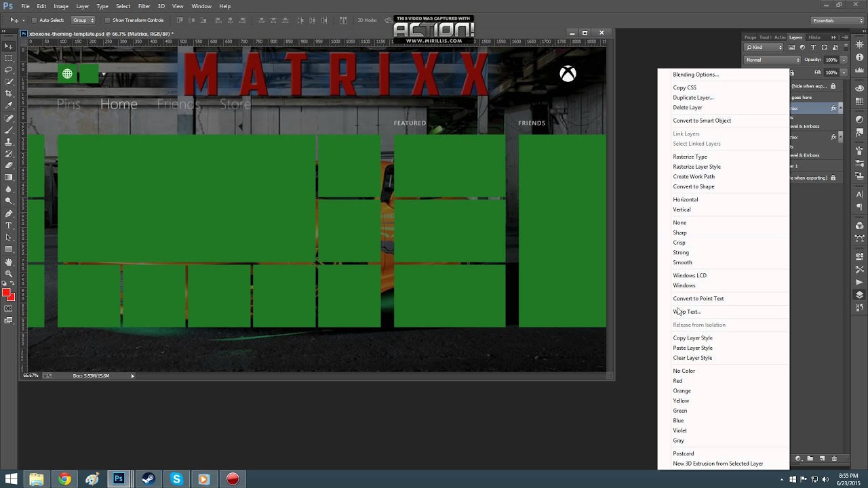
Task: Enable Show Transform Controls checkbox
Action: pyautogui.click(x=108, y=20)
